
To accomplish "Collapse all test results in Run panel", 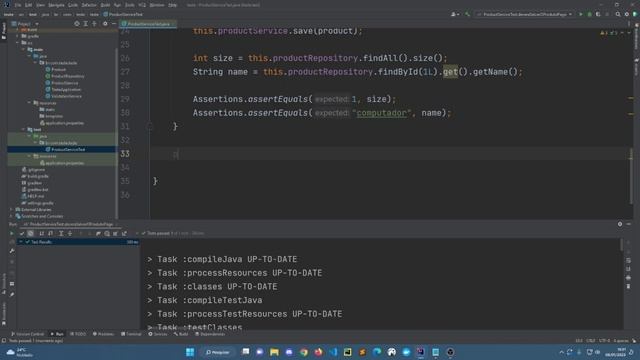I will [x=70, y=233].
